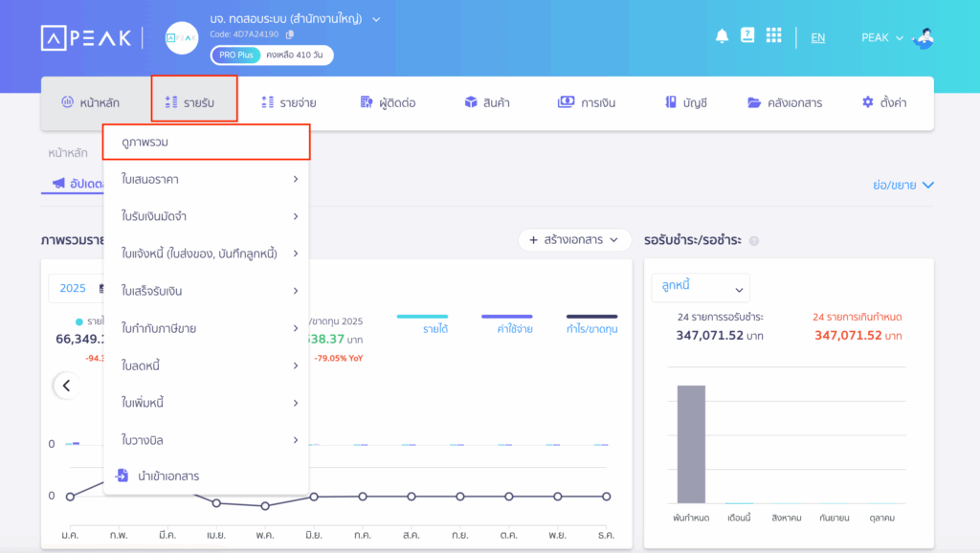Viewport: 980px width, 553px height.
Task: Choose นำเข้าเอกสาร import option
Action: click(x=167, y=476)
